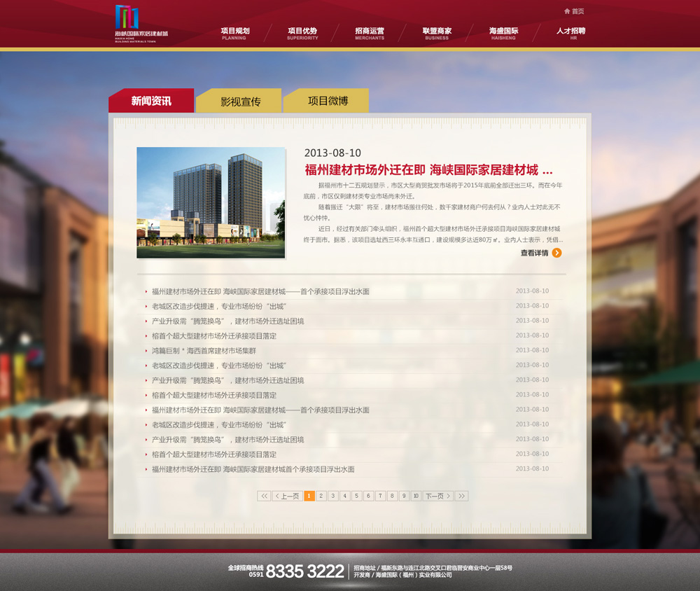Jump to first page double-arrow button
The width and height of the screenshot is (700, 591).
click(264, 496)
